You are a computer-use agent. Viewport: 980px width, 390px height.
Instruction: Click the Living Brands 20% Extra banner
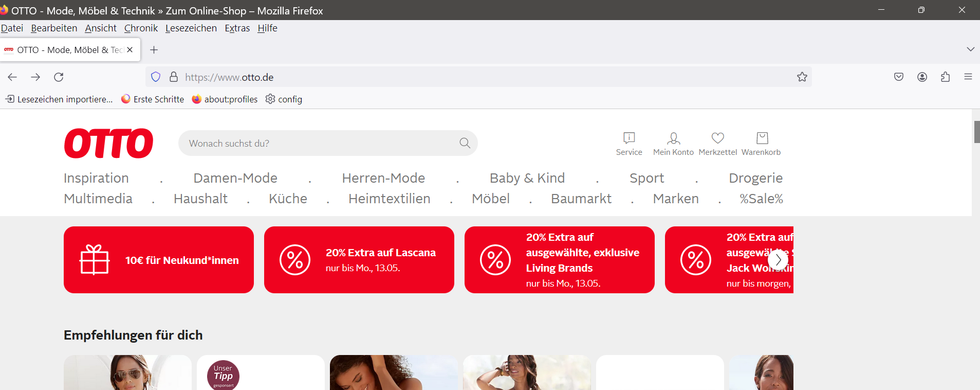click(560, 260)
